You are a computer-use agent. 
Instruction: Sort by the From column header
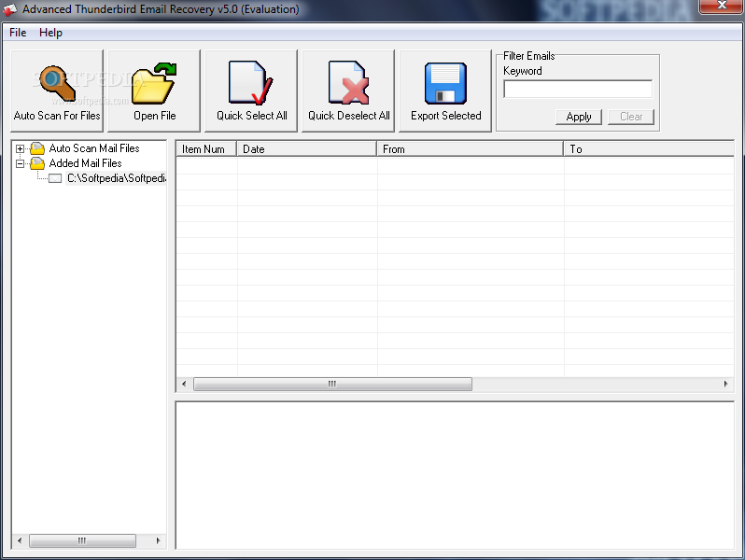point(471,149)
